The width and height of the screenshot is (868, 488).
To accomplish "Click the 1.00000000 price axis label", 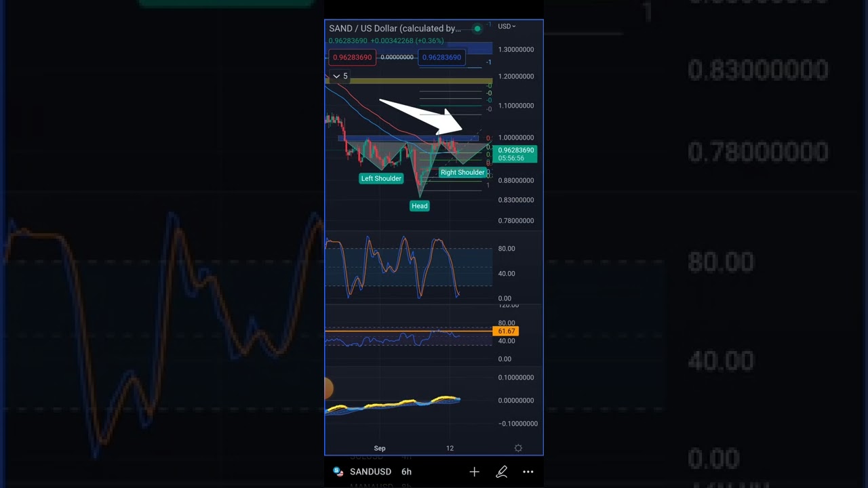I will [516, 138].
